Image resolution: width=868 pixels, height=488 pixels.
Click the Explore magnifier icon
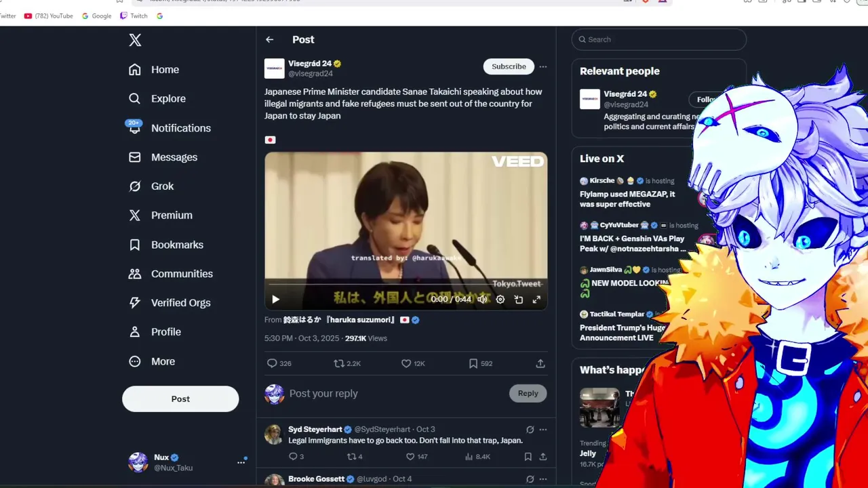(135, 99)
